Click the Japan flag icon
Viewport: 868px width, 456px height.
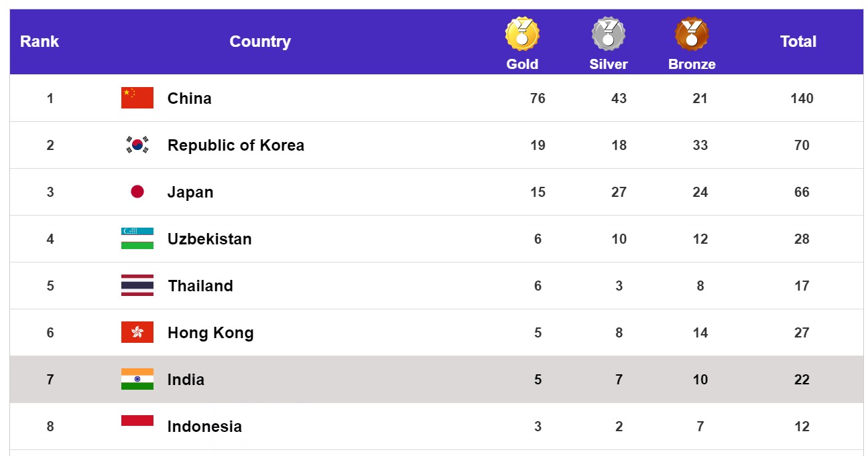(x=137, y=192)
